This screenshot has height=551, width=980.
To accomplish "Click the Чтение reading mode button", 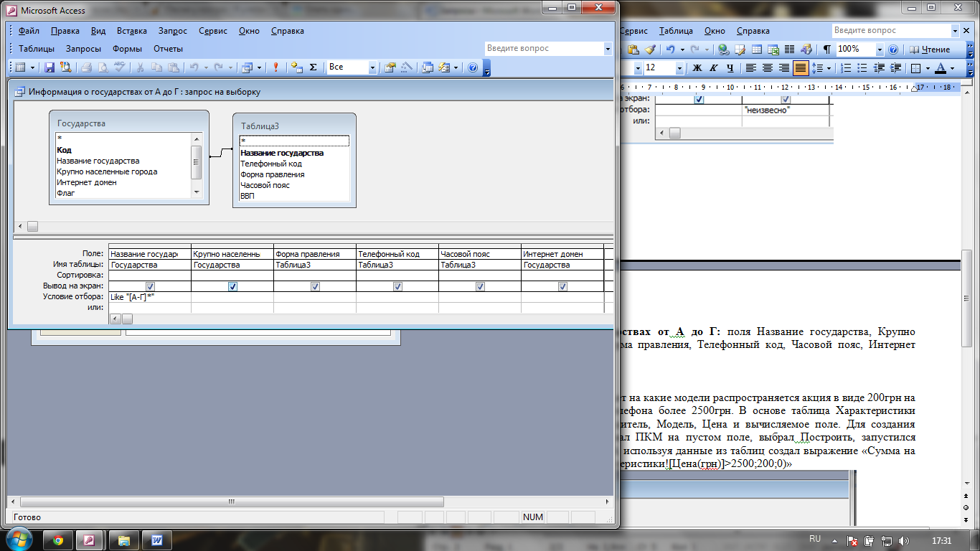I will click(x=930, y=50).
